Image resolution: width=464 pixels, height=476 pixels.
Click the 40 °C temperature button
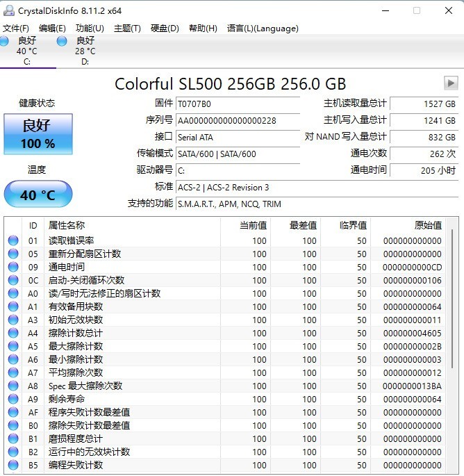38,195
